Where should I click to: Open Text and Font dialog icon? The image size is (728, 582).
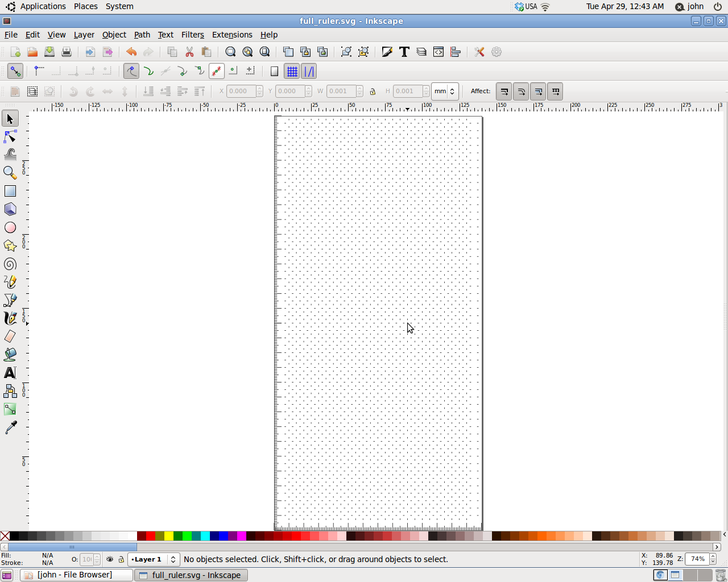[404, 52]
